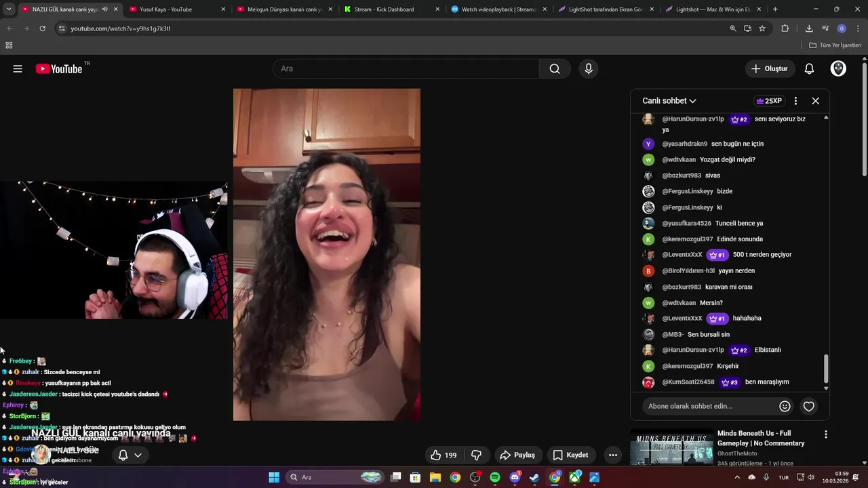Open Steam from the taskbar

click(x=534, y=477)
